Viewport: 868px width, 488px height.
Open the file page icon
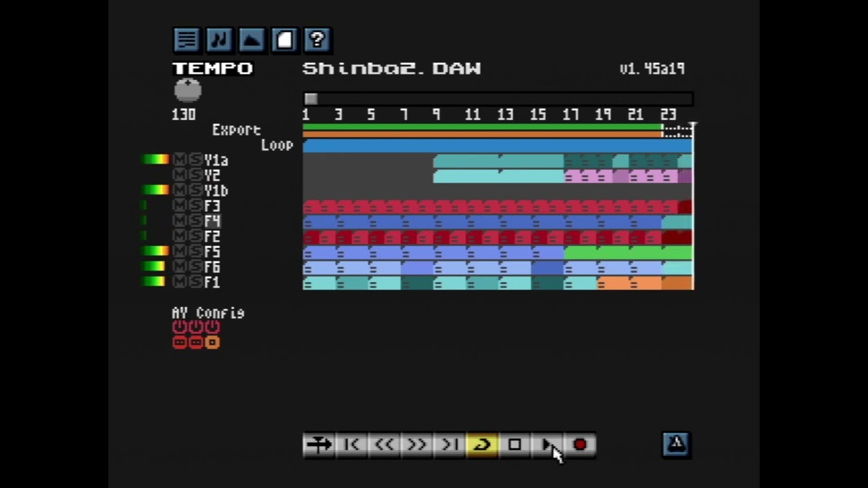tap(284, 39)
